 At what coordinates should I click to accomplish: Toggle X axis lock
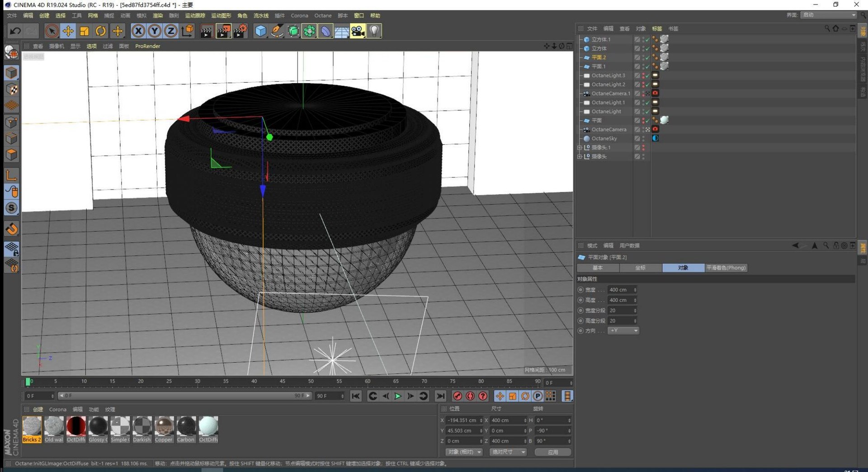pos(138,31)
